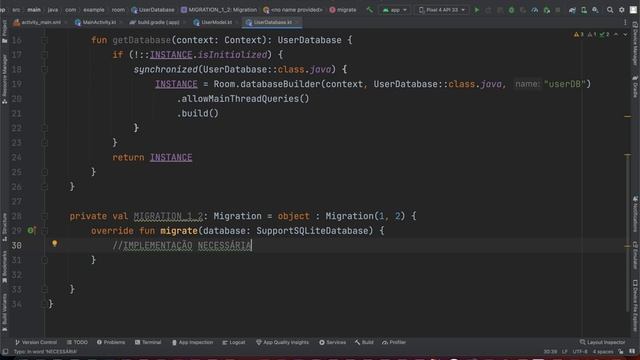Open the Layout Inspector tool window
This screenshot has width=640, height=360.
click(x=602, y=342)
